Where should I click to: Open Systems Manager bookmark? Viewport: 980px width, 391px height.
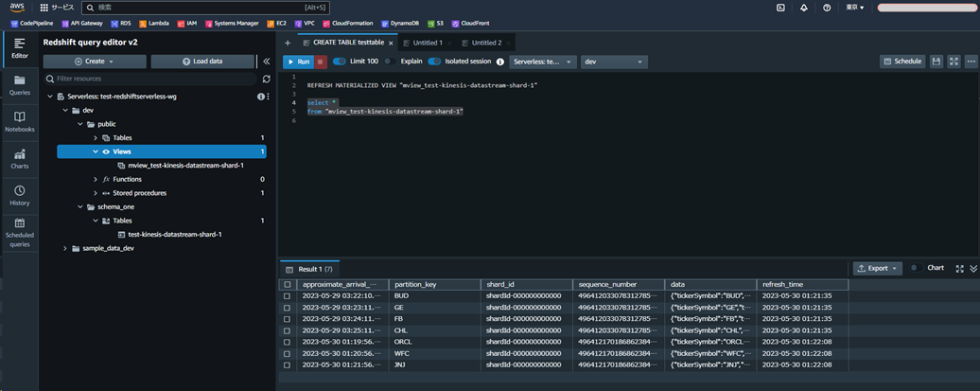click(x=231, y=23)
